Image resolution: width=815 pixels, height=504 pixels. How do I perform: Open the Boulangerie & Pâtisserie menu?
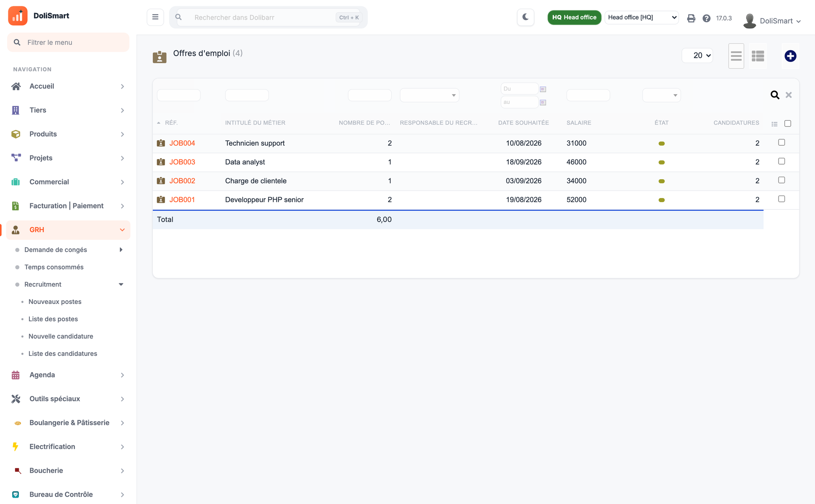click(68, 423)
